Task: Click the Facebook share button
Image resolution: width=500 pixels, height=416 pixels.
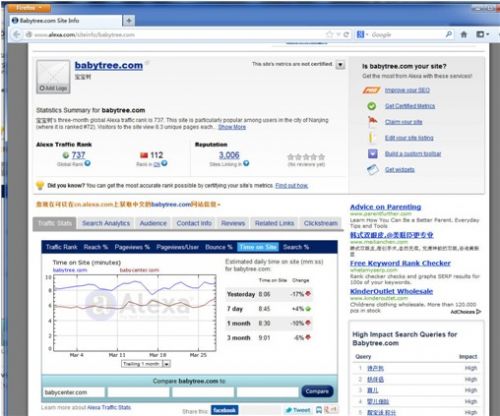Action: click(x=225, y=410)
